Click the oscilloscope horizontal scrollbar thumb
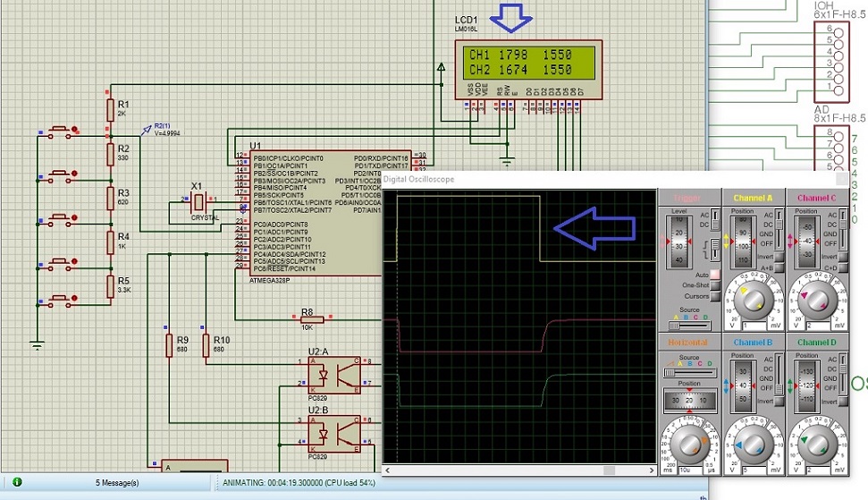The image size is (868, 500). 609,470
